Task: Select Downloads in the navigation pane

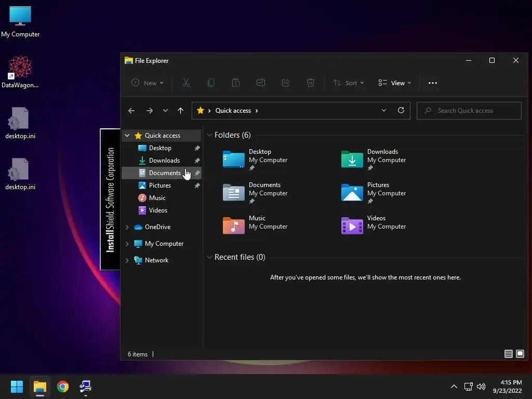Action: 162,161
